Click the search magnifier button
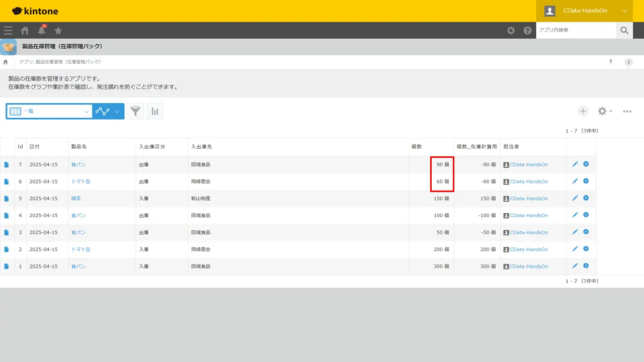This screenshot has width=644, height=362. click(x=624, y=30)
